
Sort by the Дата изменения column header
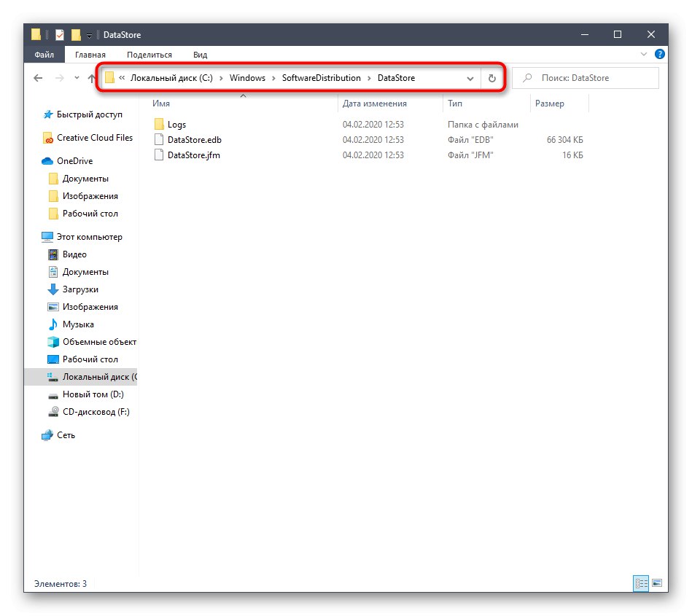[x=374, y=104]
